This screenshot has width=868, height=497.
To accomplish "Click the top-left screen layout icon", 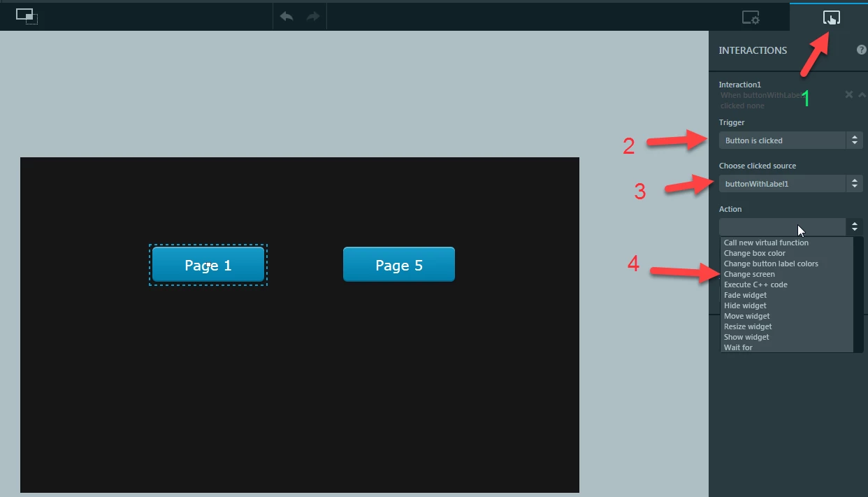I will click(27, 16).
